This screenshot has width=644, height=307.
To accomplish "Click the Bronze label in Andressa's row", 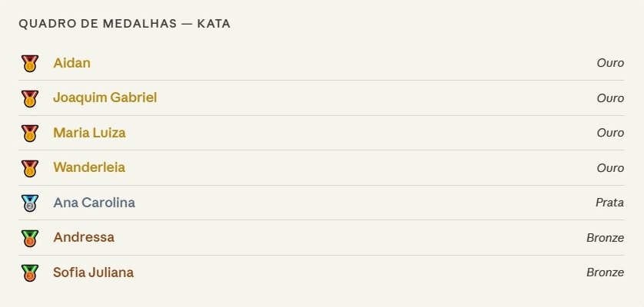I will pos(605,238).
